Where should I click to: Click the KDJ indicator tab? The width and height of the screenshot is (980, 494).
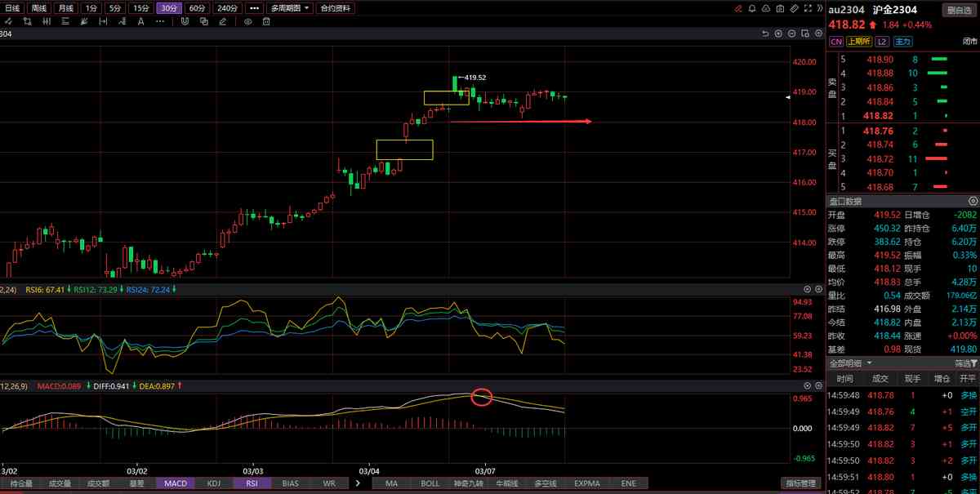[214, 483]
